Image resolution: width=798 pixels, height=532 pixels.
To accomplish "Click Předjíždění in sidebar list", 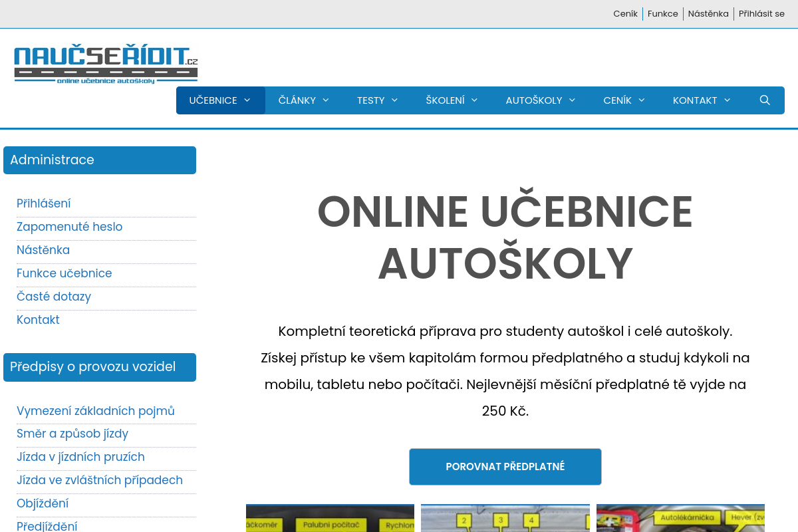I will pyautogui.click(x=47, y=526).
